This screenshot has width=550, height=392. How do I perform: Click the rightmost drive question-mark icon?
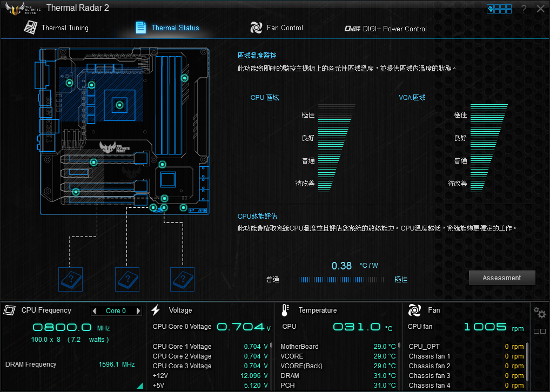point(182,279)
